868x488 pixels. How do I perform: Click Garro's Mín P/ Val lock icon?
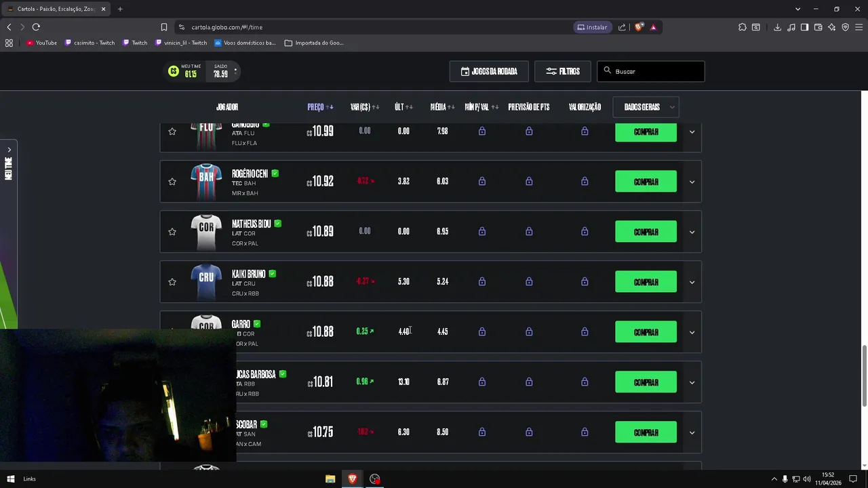(482, 332)
